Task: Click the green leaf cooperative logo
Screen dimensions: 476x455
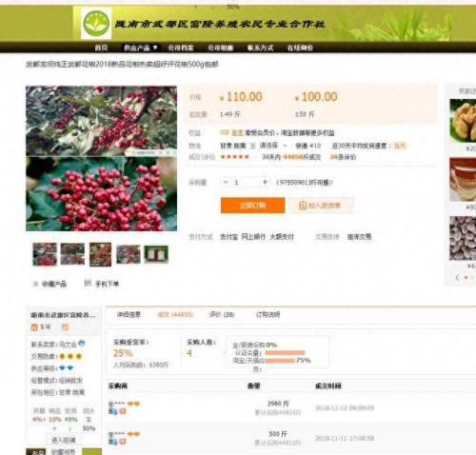Action: pyautogui.click(x=96, y=23)
